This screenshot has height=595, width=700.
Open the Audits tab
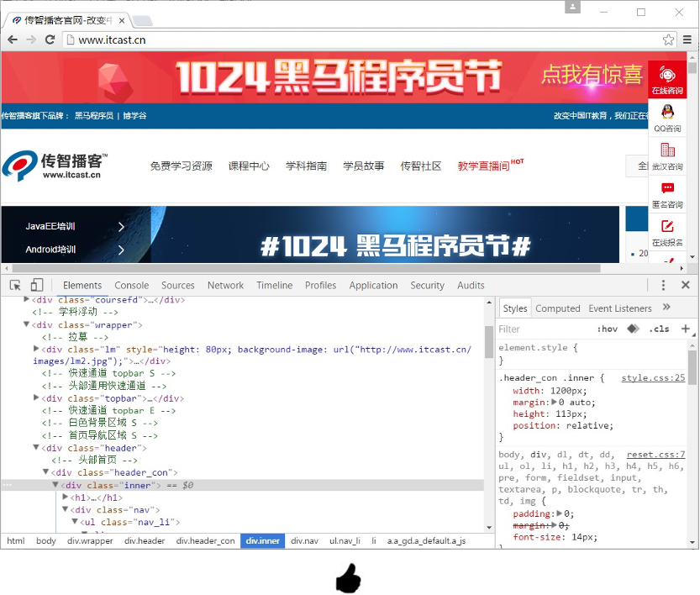click(x=471, y=285)
